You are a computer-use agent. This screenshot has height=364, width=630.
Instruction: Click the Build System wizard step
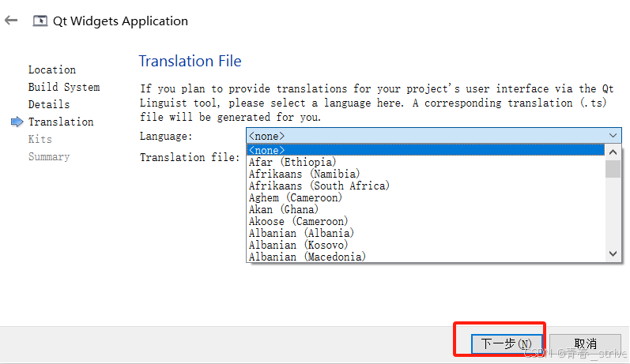(64, 87)
